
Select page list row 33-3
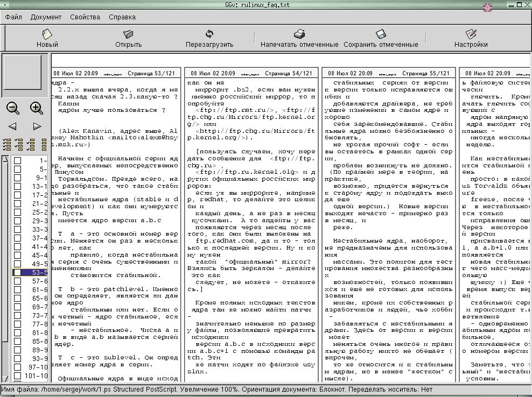click(30, 230)
